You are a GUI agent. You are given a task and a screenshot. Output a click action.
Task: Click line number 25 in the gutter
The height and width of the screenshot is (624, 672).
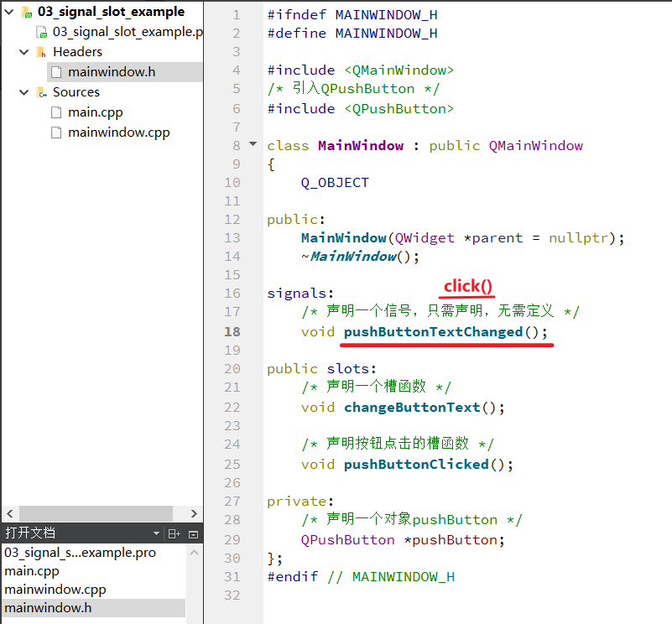coord(232,465)
